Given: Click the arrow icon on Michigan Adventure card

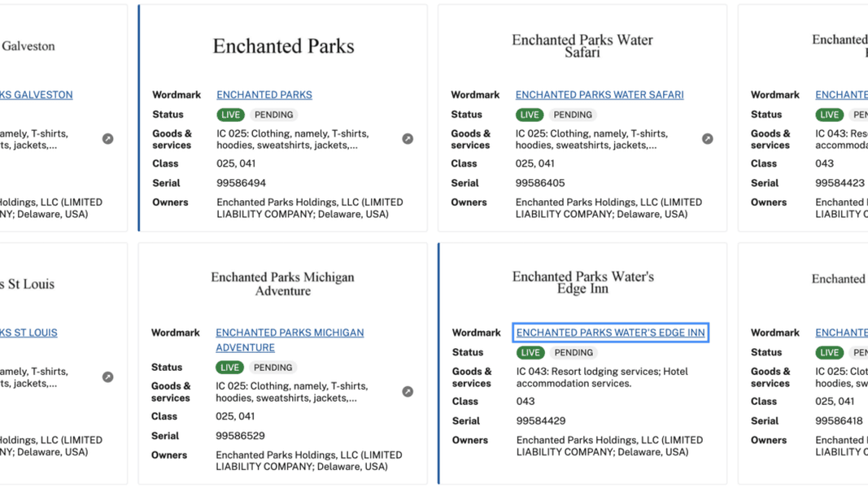Looking at the screenshot, I should (x=408, y=391).
